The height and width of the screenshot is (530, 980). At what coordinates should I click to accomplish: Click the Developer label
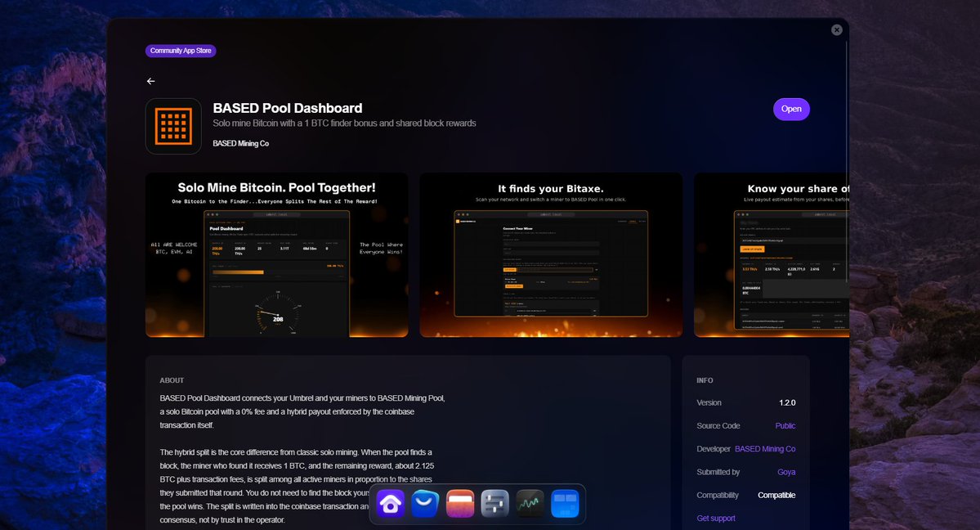[x=714, y=449]
